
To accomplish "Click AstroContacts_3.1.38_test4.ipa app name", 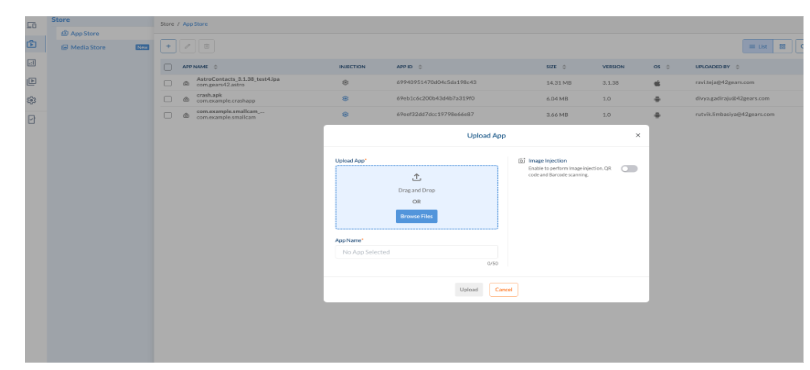I will tap(238, 79).
